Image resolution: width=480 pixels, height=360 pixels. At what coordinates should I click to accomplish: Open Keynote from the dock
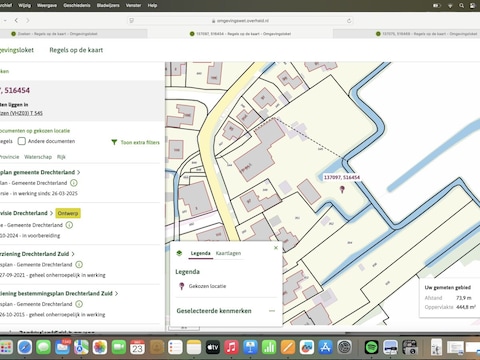(x=250, y=347)
